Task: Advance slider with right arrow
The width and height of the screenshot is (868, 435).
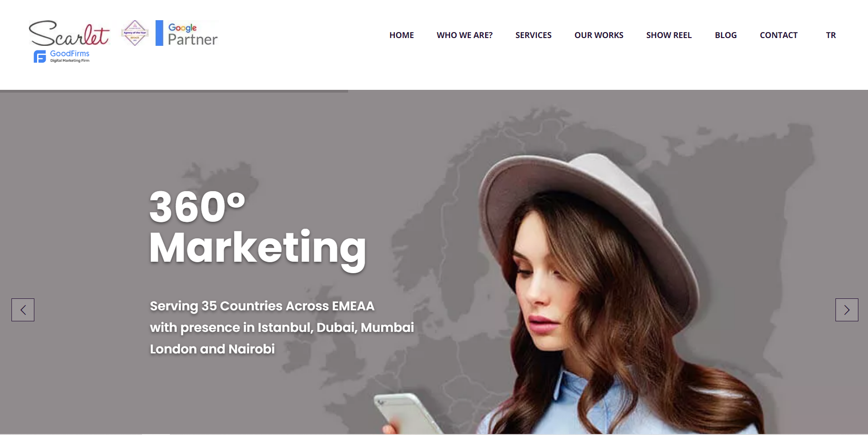Action: (x=846, y=310)
